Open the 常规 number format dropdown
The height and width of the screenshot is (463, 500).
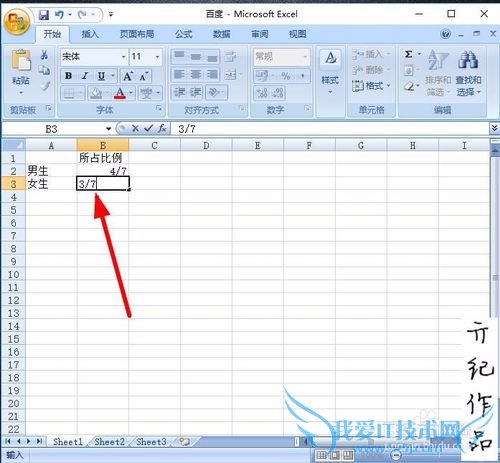pos(305,57)
